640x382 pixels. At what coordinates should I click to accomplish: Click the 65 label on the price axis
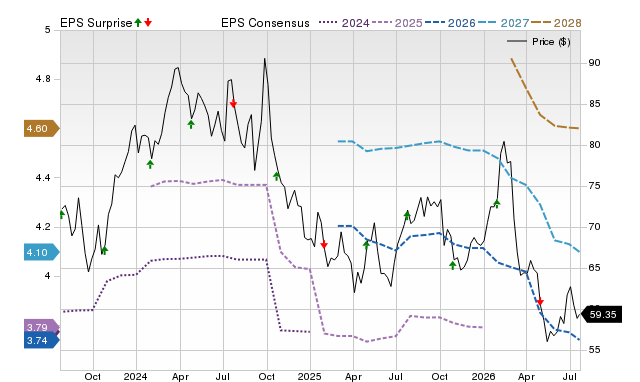click(594, 268)
